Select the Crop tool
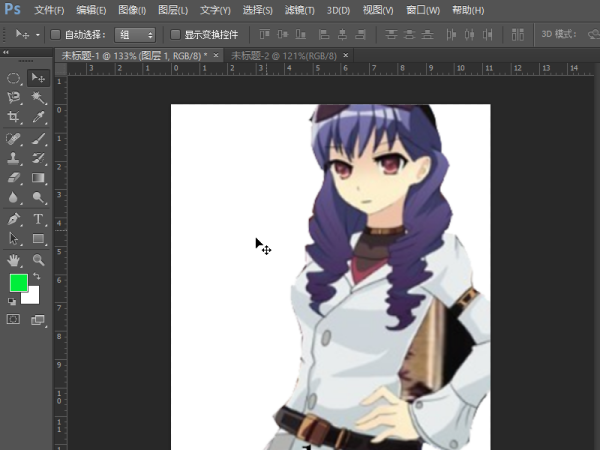Screen dimensions: 600x450 tap(14, 117)
